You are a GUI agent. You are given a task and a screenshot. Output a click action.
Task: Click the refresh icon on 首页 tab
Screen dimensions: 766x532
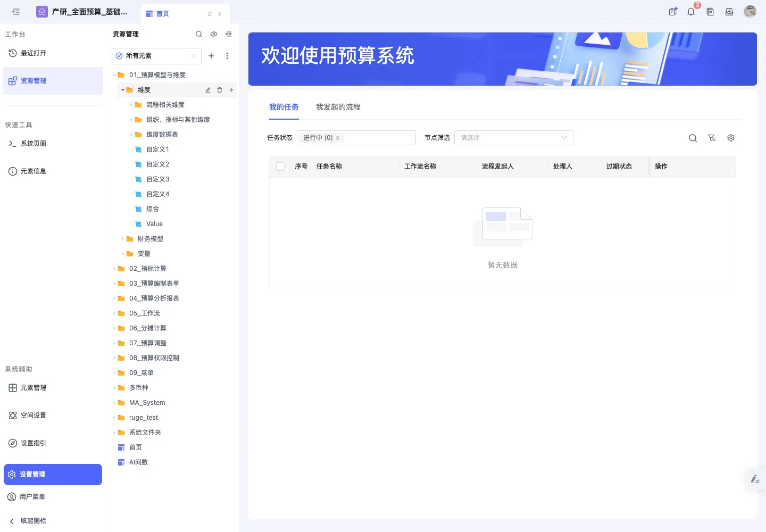(x=210, y=14)
